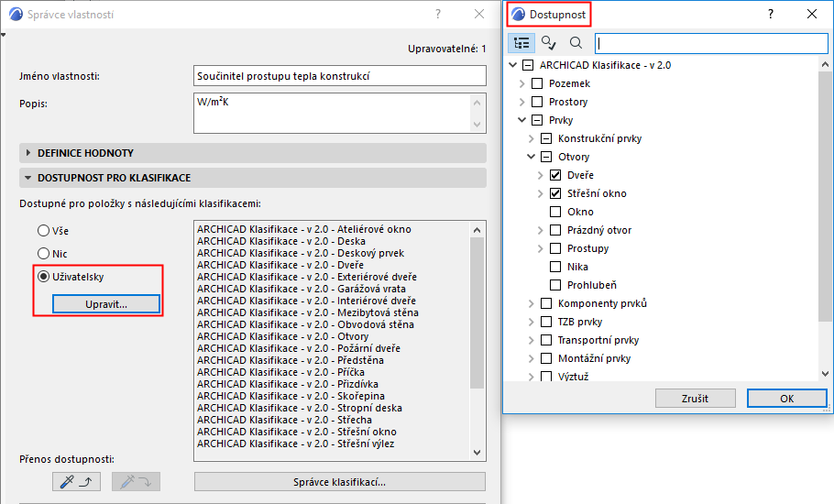The height and width of the screenshot is (504, 834).
Task: Click the show checked items filter icon
Action: [549, 42]
